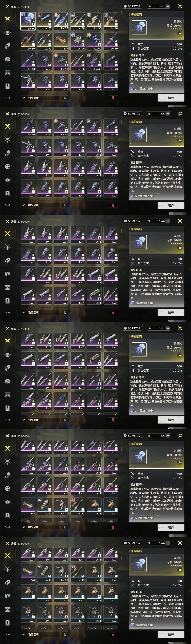Click the exclamation quest-items icon in topmost sidebar
The width and height of the screenshot is (191, 644).
click(x=7, y=86)
